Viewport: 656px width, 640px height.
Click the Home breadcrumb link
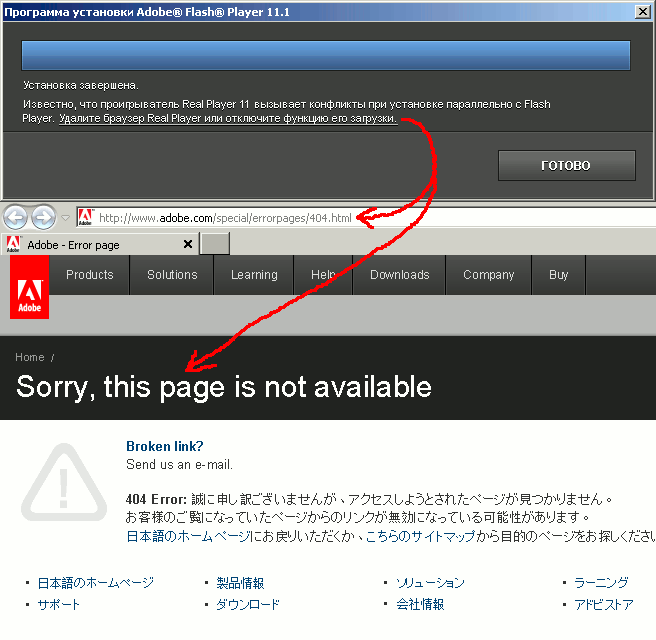(x=30, y=357)
